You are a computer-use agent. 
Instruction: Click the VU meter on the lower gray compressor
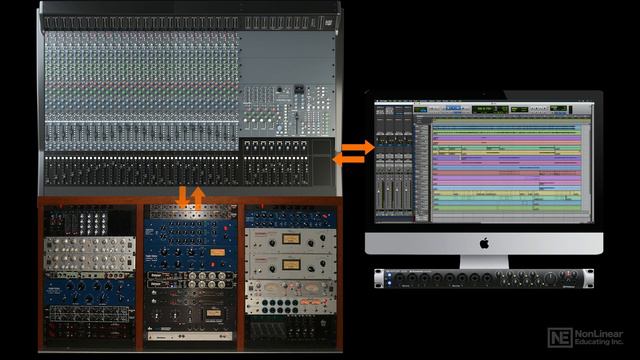coord(291,265)
